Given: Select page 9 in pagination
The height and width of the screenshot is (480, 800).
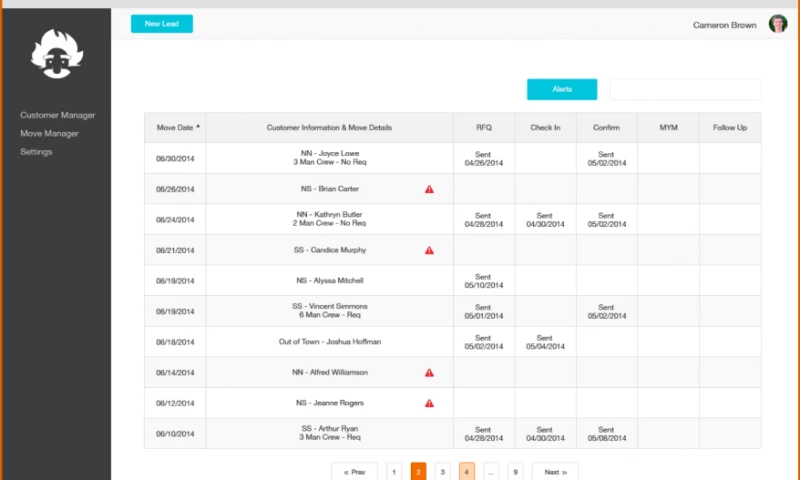Looking at the screenshot, I should point(515,471).
